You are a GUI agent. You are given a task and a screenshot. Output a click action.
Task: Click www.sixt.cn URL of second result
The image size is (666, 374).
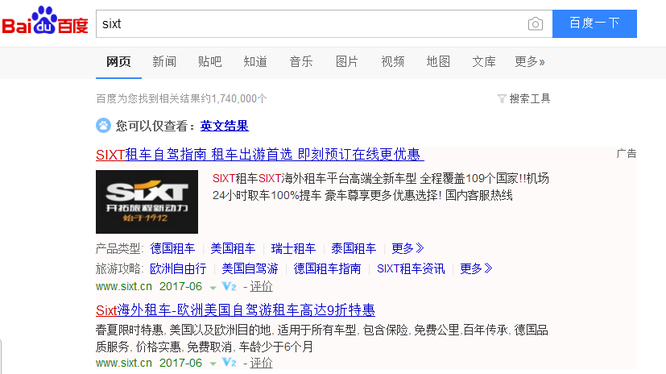click(x=124, y=363)
